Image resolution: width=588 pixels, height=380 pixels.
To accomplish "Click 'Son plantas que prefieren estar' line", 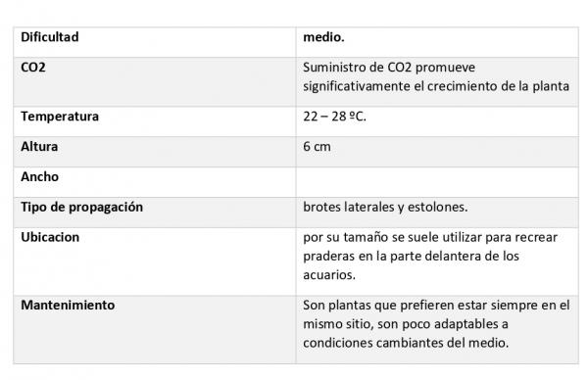I will coord(436,306).
